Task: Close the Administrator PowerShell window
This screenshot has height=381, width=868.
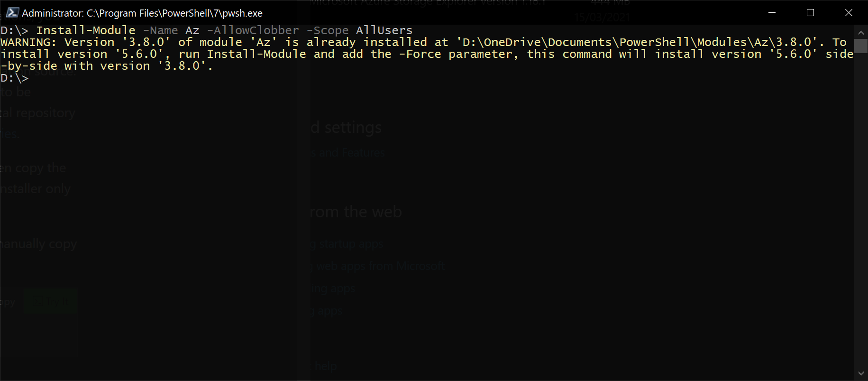Action: [x=849, y=13]
